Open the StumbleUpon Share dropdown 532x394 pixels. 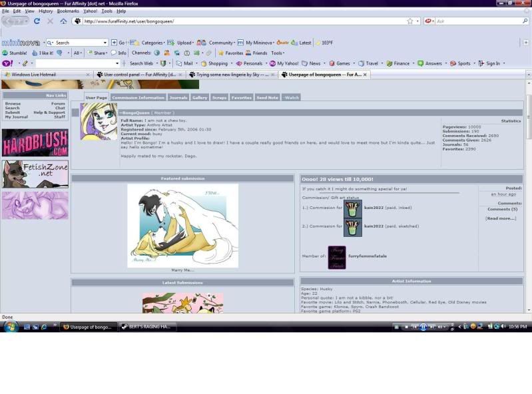coord(99,53)
